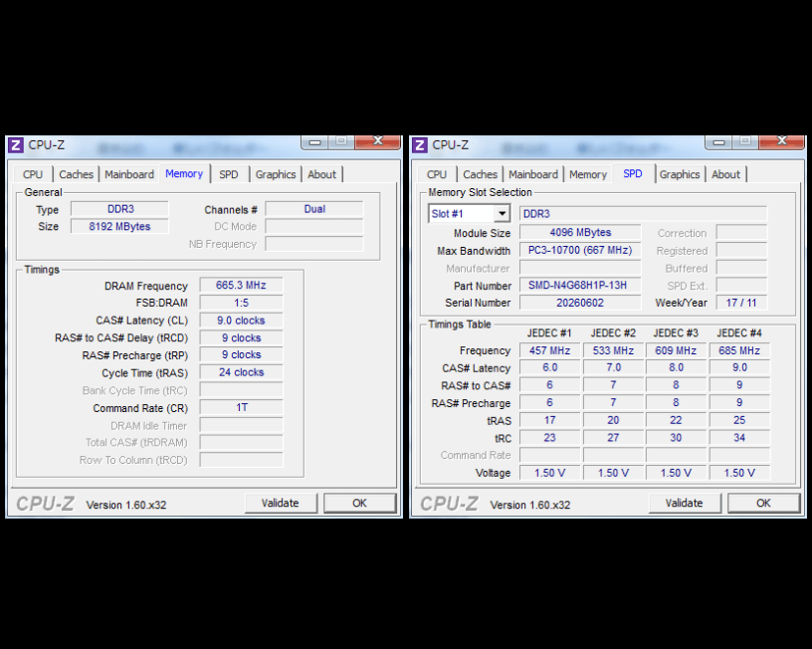
Task: Click the CPU-Z logo icon in the Memory window title bar
Action: pyautogui.click(x=16, y=145)
